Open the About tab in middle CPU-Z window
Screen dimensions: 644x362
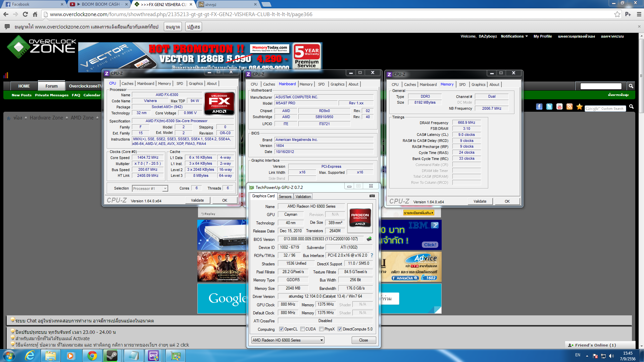[353, 84]
